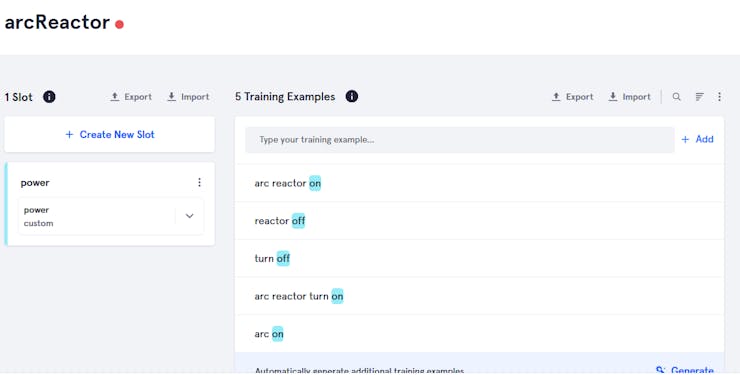Expand the power custom type dropdown

189,216
